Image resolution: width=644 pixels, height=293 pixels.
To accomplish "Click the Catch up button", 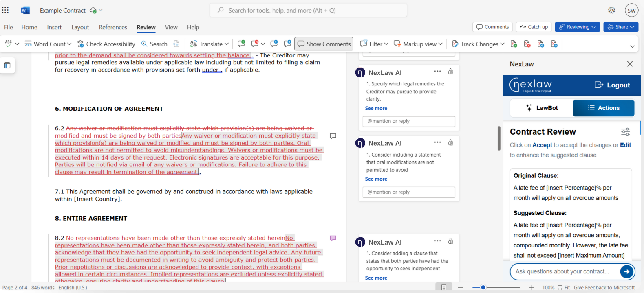I will coord(534,27).
